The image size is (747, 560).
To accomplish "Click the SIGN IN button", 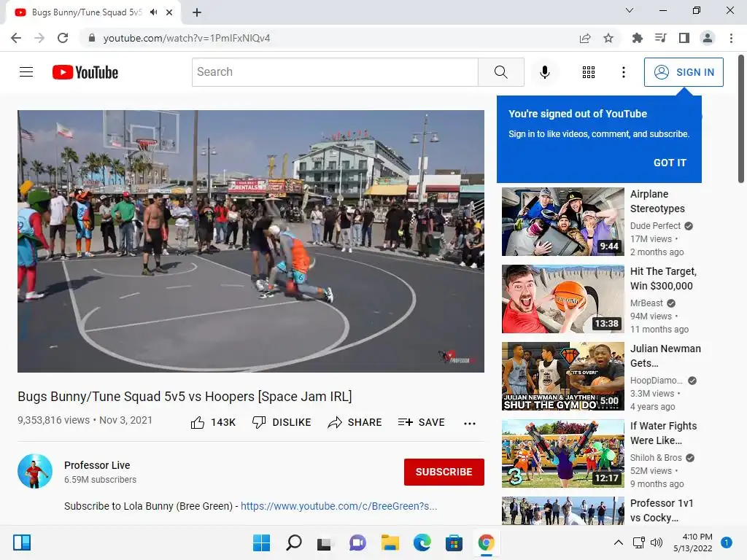I will (x=684, y=72).
